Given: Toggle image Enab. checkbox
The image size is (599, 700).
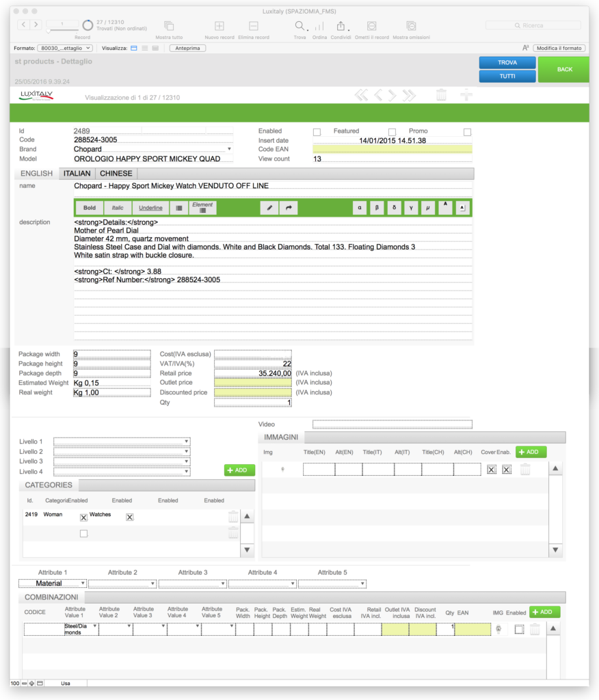Looking at the screenshot, I should pos(507,470).
